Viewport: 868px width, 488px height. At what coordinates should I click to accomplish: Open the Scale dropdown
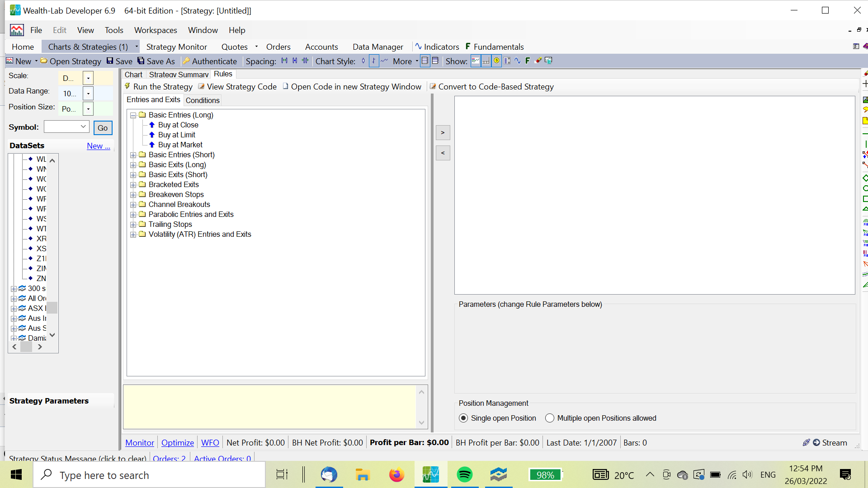[88, 78]
